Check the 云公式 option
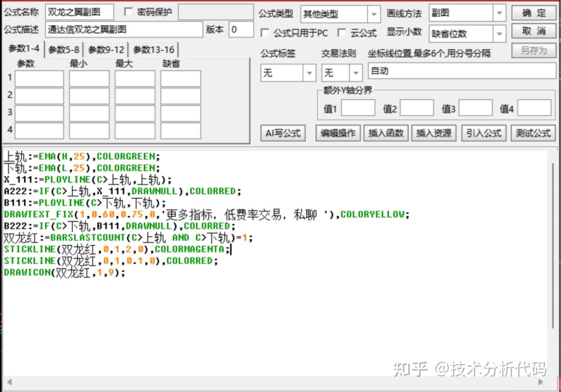The height and width of the screenshot is (392, 561). click(x=342, y=33)
